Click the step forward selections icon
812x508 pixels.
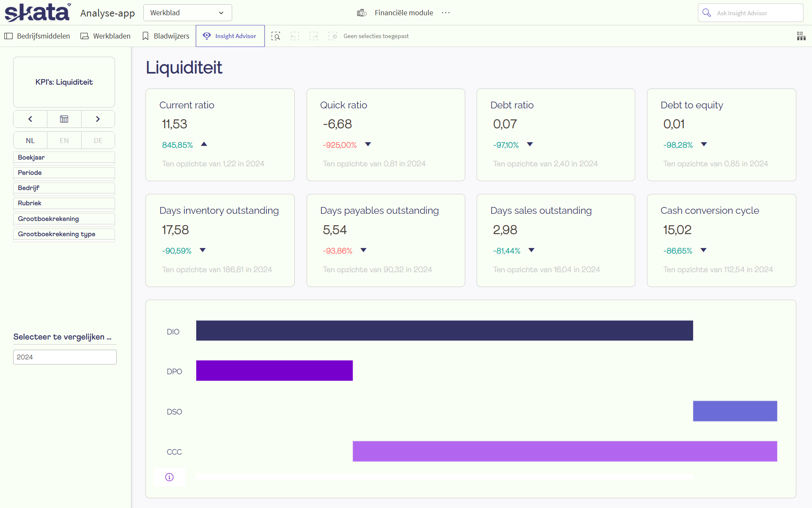click(x=314, y=36)
